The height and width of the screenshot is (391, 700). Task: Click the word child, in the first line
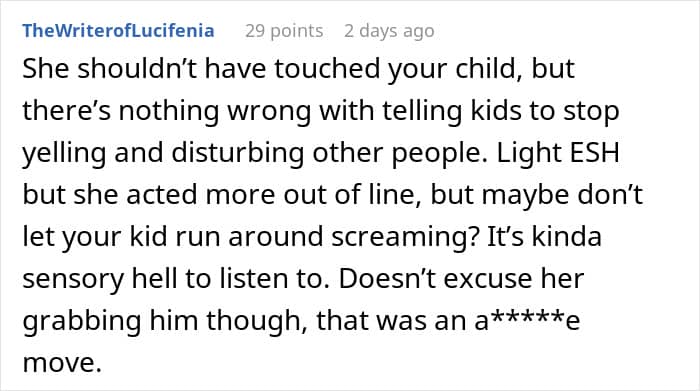coord(489,69)
